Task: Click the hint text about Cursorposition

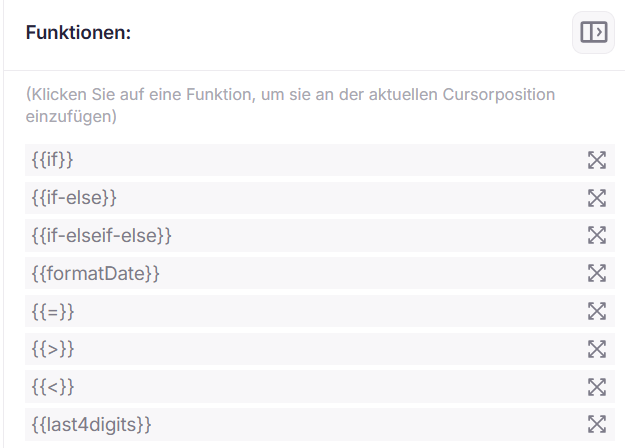Action: click(x=291, y=105)
